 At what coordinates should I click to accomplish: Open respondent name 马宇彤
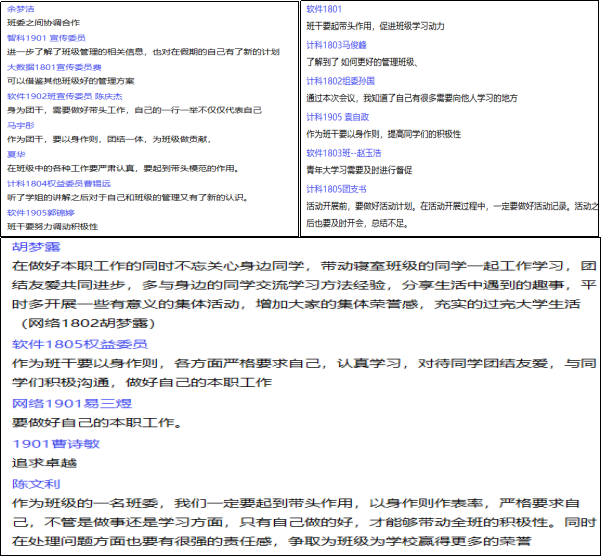click(x=21, y=126)
